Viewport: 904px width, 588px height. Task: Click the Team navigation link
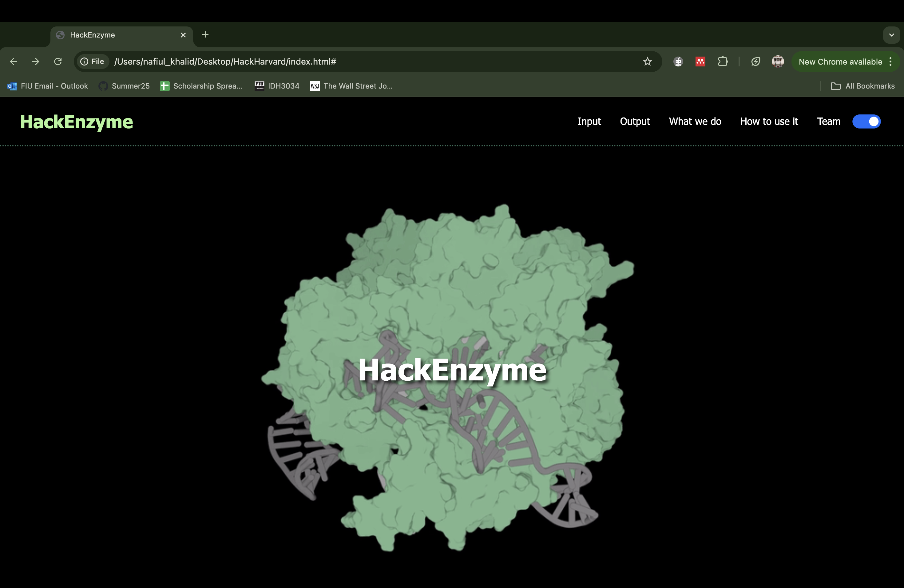828,121
